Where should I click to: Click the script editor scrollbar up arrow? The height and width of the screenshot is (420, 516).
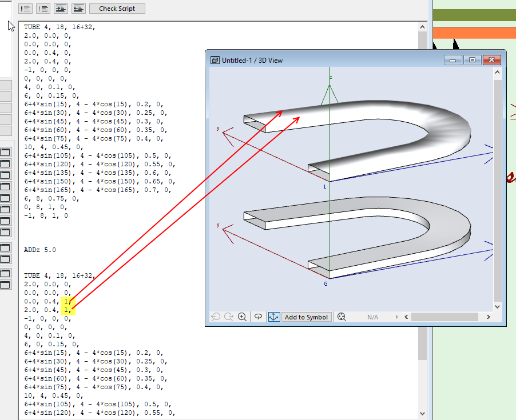[x=423, y=27]
